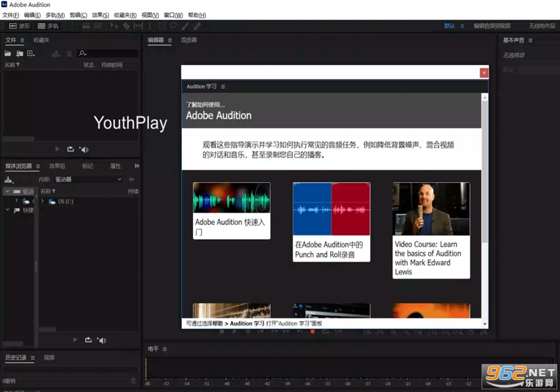Open the 文件 panel menu icon
560x392 pixels.
pyautogui.click(x=22, y=40)
